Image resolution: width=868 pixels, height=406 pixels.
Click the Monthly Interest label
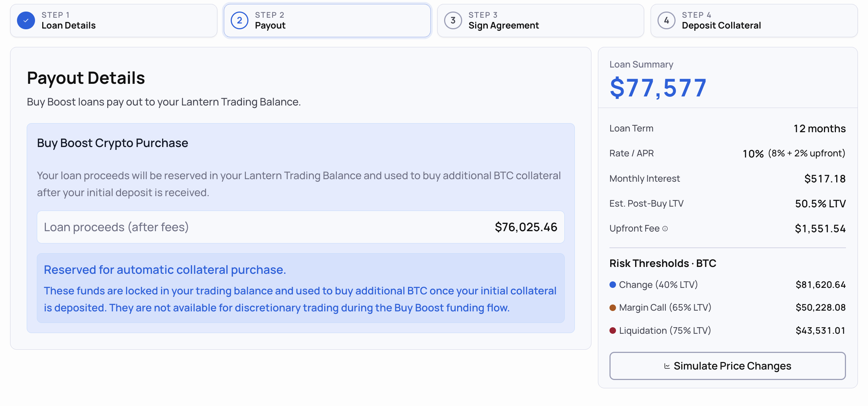click(645, 179)
